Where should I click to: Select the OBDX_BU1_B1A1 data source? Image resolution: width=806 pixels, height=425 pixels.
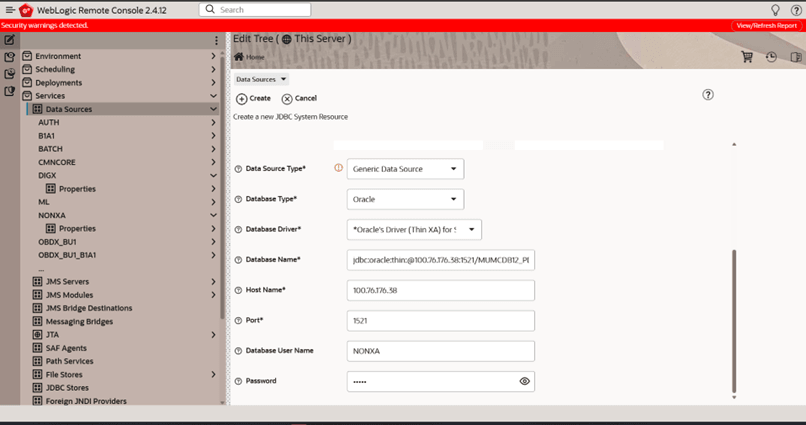[67, 255]
